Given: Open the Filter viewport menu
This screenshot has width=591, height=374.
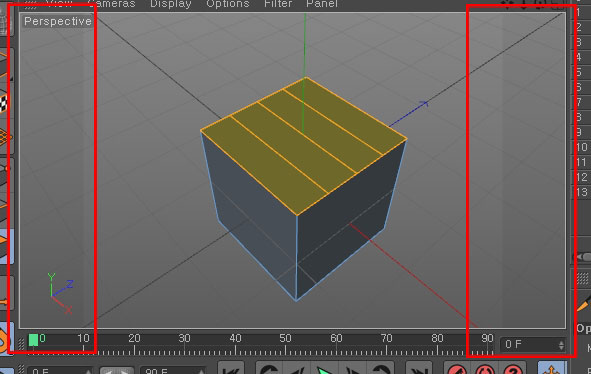Looking at the screenshot, I should [278, 4].
